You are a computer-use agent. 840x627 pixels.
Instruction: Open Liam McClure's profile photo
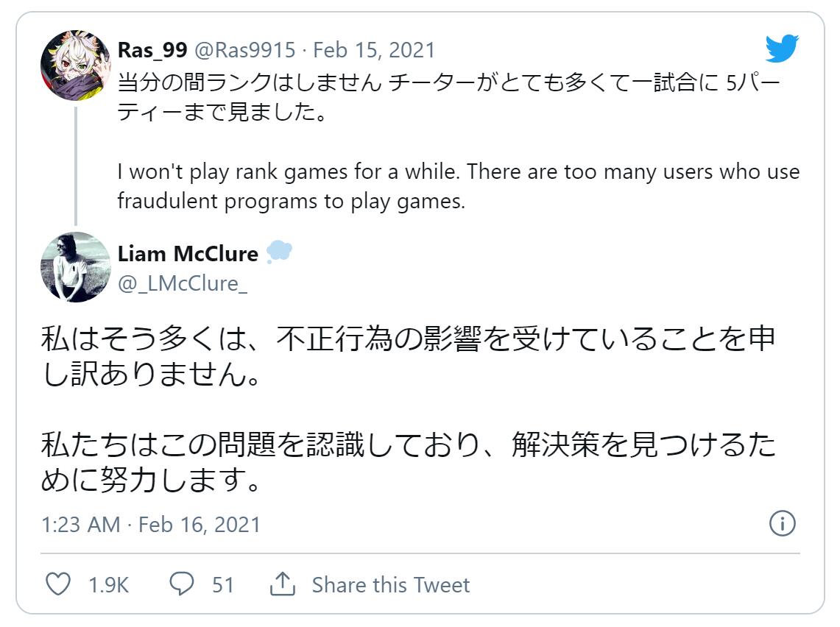(x=76, y=267)
